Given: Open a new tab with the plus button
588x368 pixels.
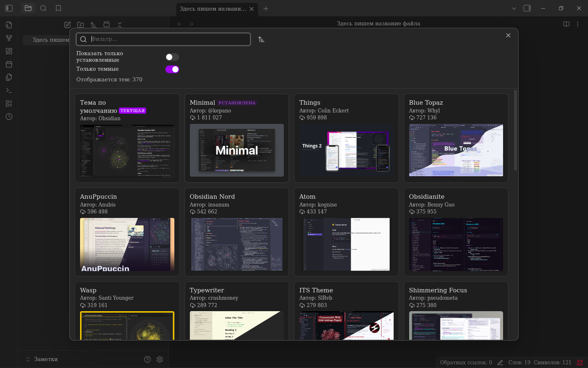Looking at the screenshot, I should coord(266,9).
